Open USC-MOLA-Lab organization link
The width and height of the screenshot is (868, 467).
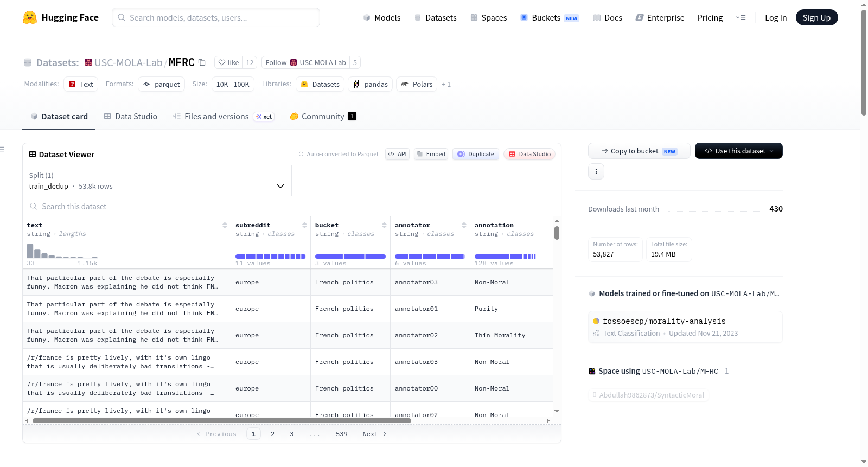tap(128, 62)
